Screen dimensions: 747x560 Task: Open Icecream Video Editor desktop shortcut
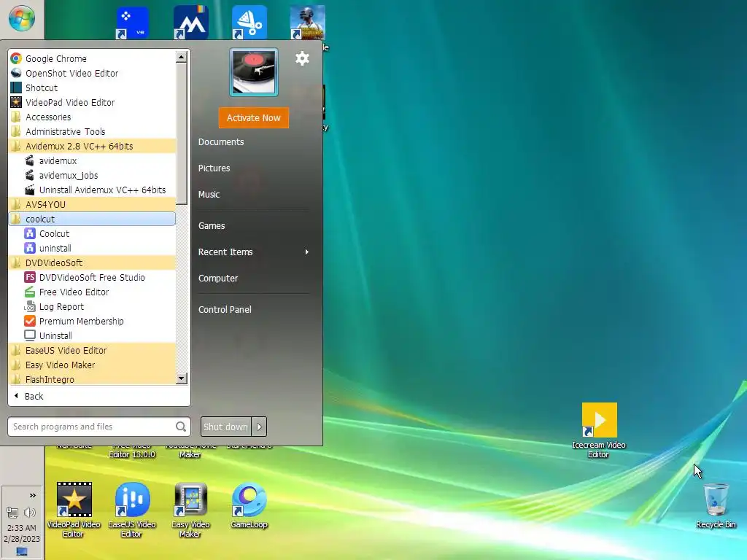point(599,430)
